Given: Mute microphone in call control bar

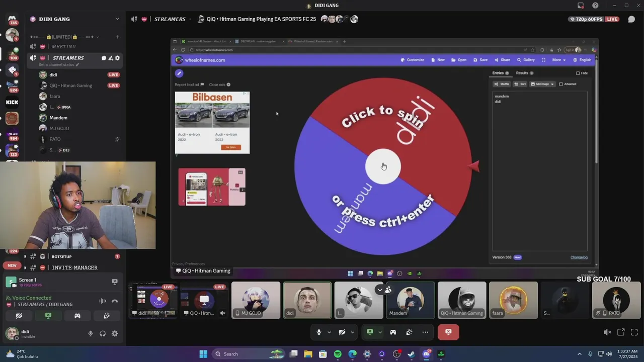Looking at the screenshot, I should 319,332.
